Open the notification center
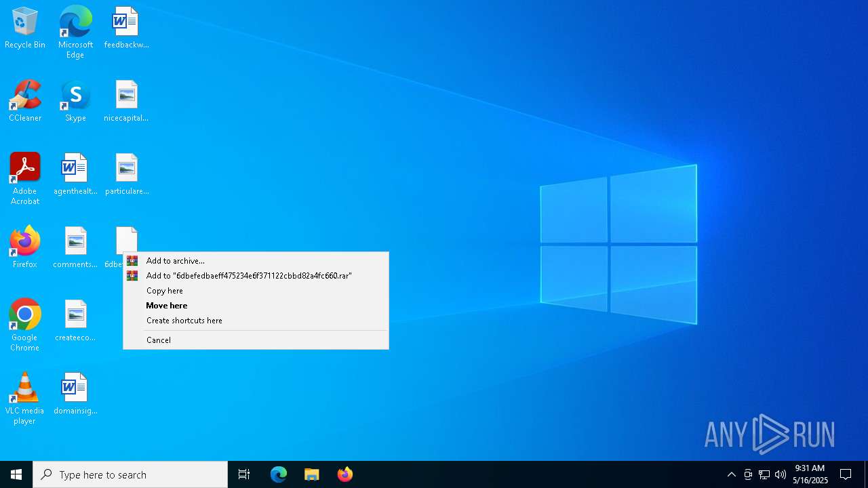 coord(846,474)
